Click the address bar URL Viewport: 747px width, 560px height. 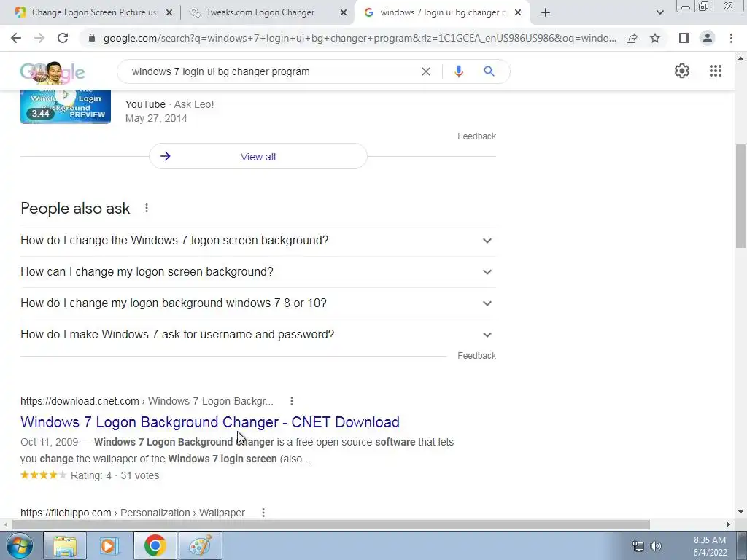click(360, 38)
